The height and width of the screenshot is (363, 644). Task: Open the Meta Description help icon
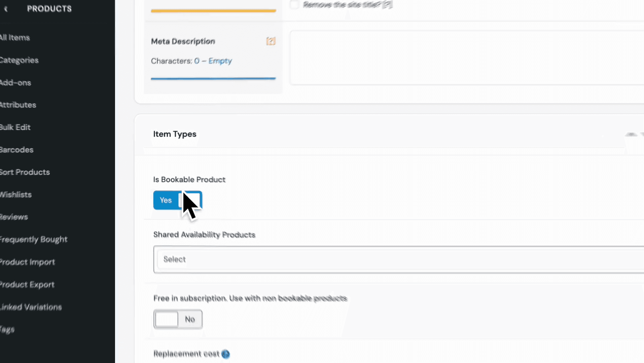click(271, 41)
